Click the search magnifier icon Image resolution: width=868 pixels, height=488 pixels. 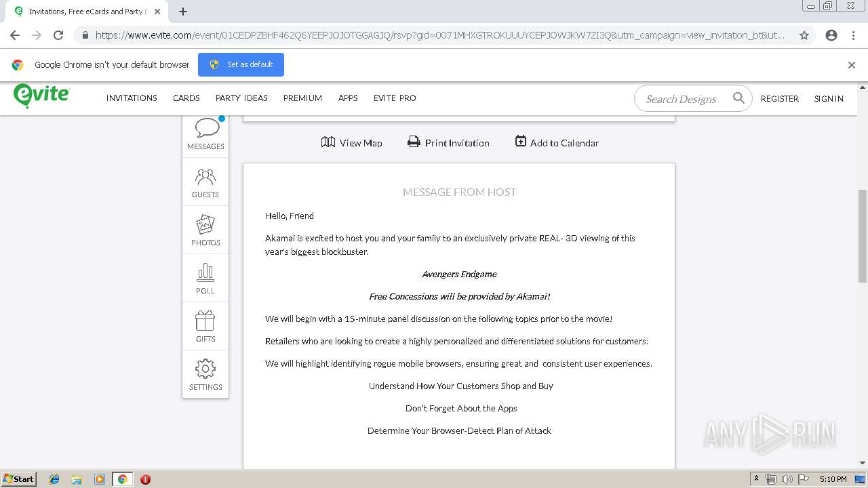coord(738,98)
